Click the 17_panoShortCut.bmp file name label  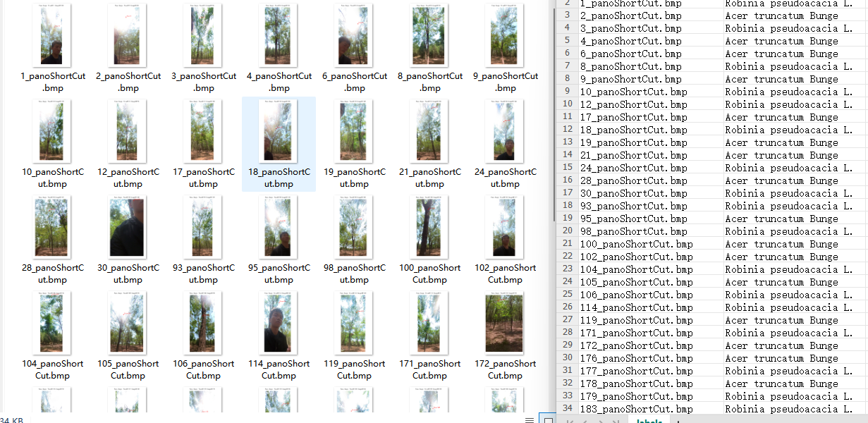[203, 178]
